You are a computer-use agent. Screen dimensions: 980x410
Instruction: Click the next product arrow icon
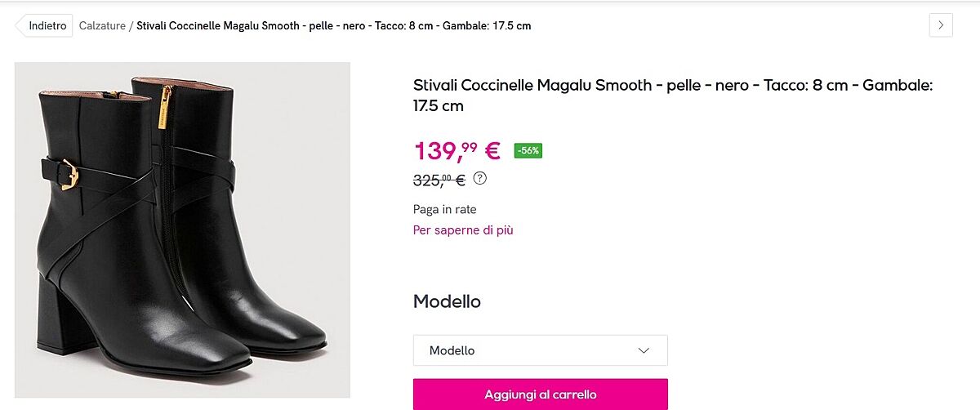[x=941, y=25]
